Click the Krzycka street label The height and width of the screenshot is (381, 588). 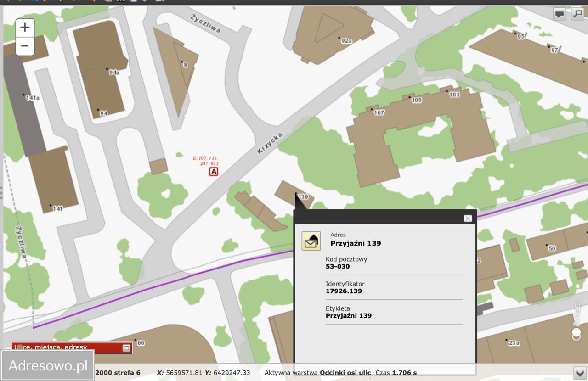269,143
